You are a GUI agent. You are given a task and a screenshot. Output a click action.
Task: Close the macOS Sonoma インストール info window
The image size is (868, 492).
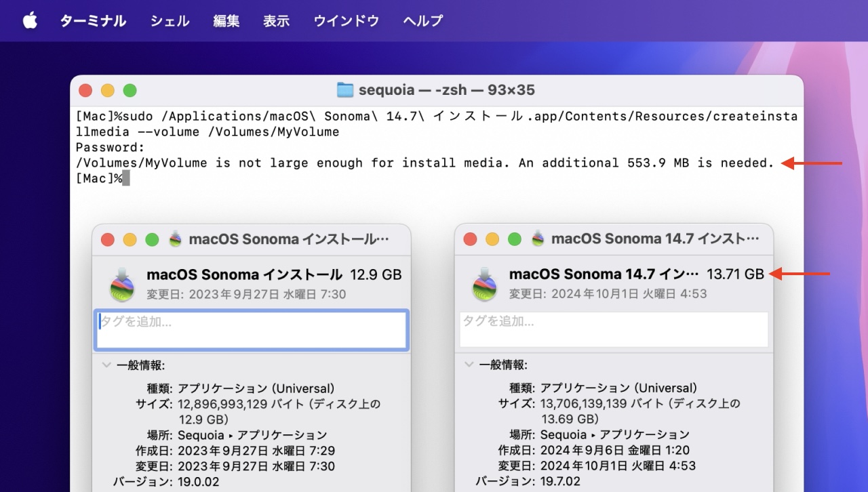point(107,239)
